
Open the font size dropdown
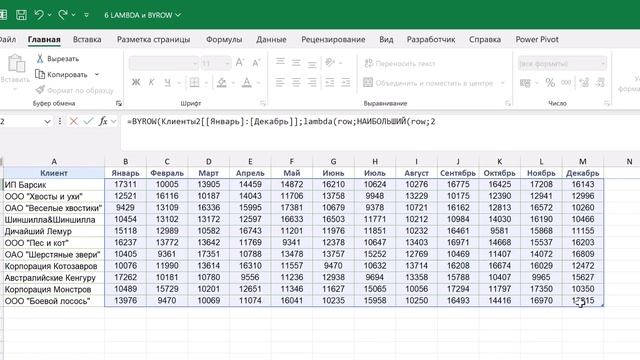(x=227, y=63)
